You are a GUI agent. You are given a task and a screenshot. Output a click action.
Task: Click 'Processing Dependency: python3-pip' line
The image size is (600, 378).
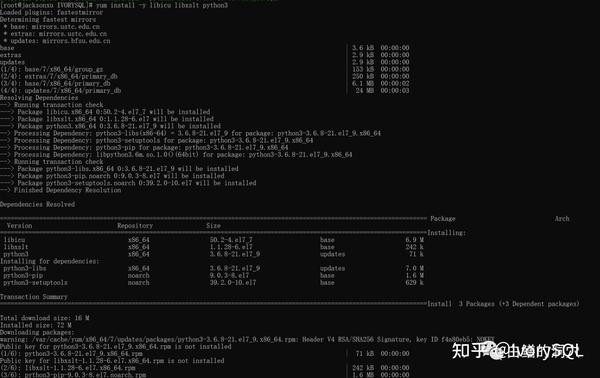point(151,148)
